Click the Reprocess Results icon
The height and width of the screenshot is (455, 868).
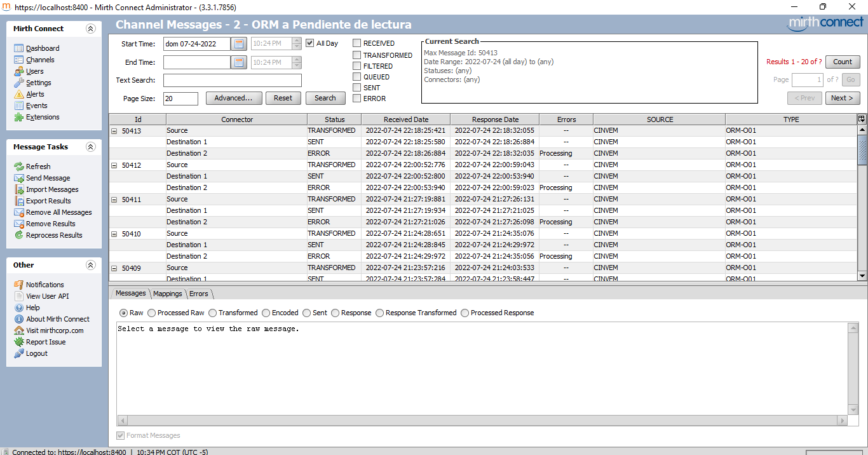point(19,235)
